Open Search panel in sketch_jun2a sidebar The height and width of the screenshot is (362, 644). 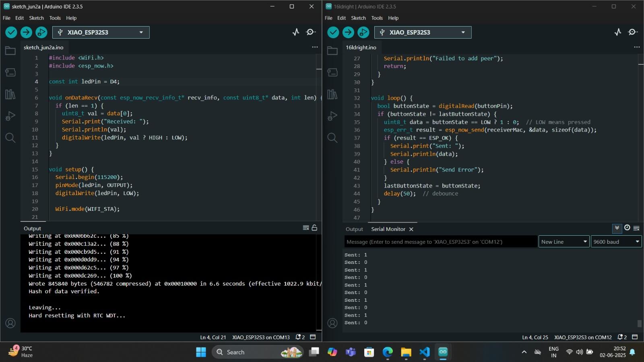pos(10,138)
